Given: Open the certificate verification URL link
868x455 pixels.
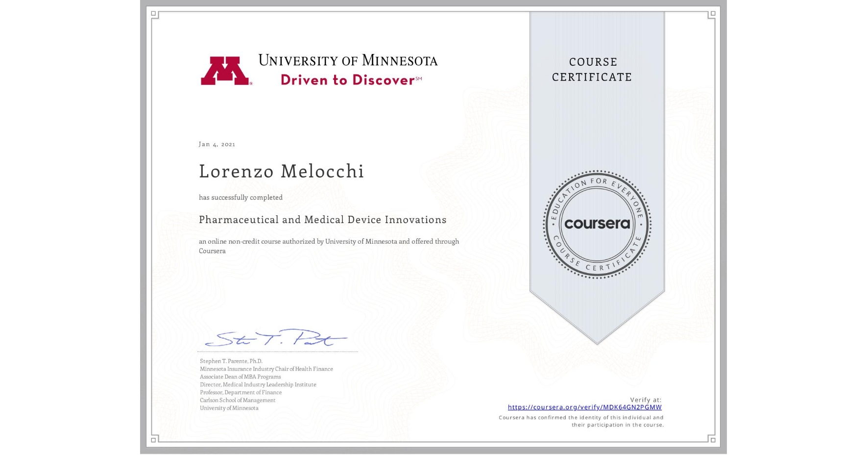Looking at the screenshot, I should [585, 407].
